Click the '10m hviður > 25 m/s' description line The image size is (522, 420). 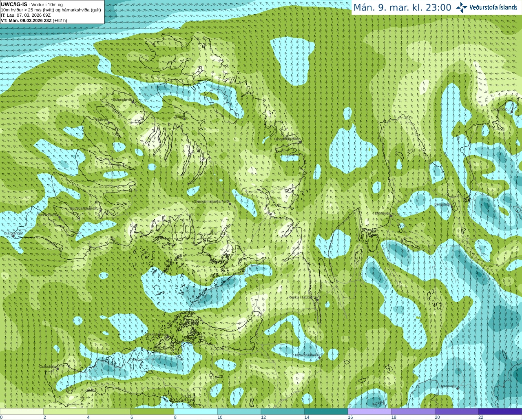click(51, 10)
